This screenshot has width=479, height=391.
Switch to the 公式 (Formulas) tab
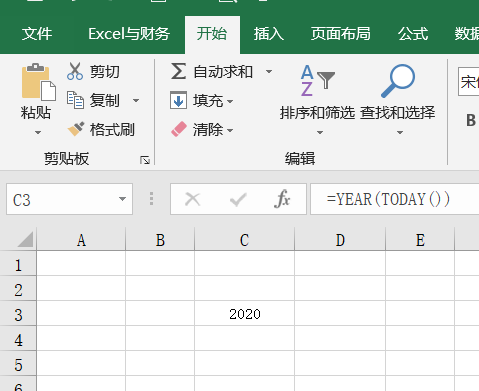pos(413,34)
